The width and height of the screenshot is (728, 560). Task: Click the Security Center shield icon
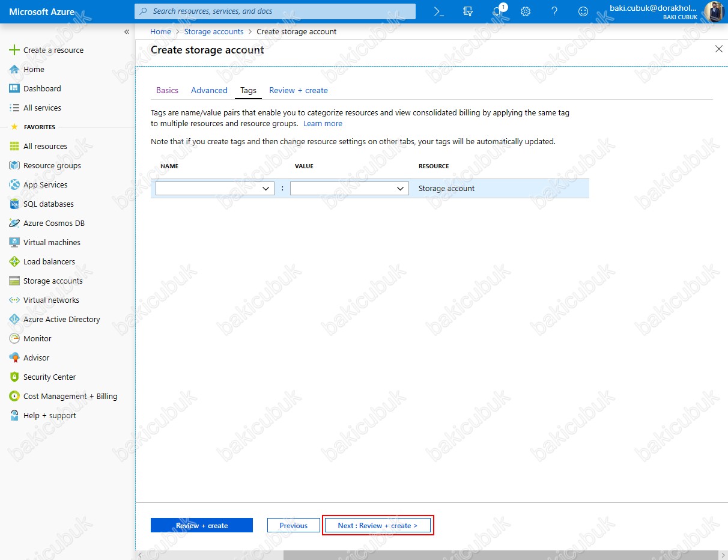point(14,377)
